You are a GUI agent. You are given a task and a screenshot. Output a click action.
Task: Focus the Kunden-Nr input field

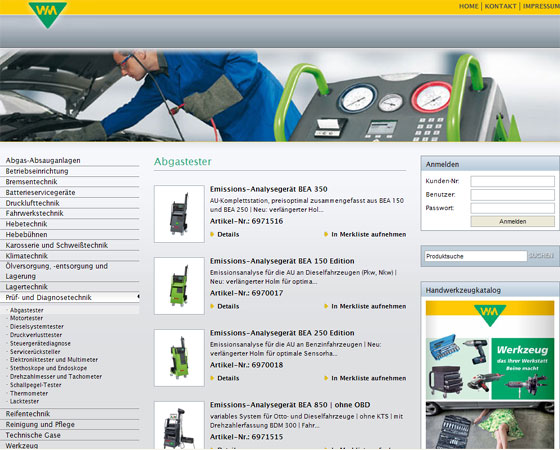tap(512, 181)
